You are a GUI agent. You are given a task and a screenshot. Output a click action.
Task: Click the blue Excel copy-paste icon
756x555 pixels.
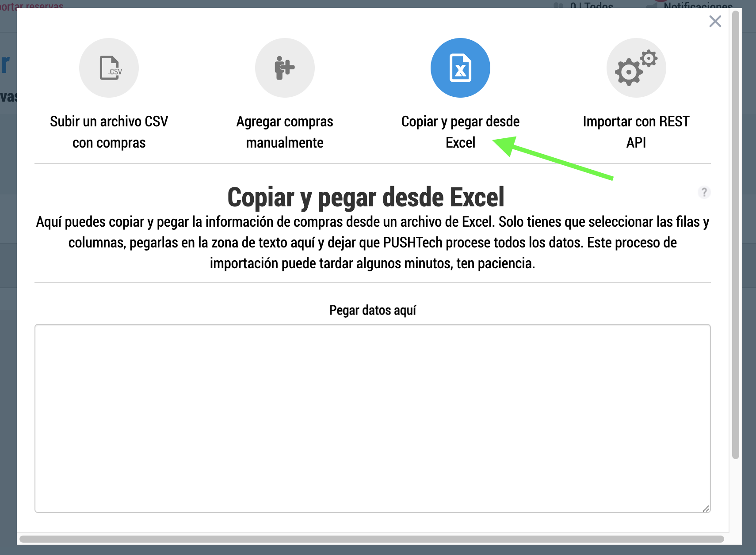(x=460, y=68)
